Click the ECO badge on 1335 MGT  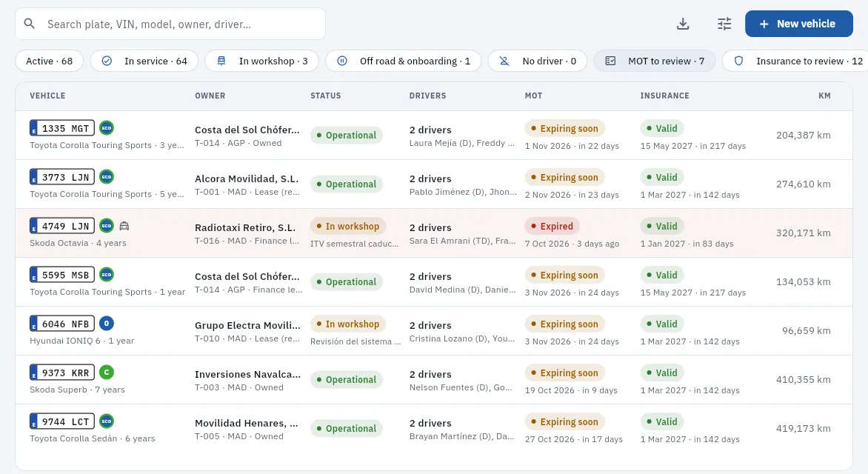[x=107, y=128]
